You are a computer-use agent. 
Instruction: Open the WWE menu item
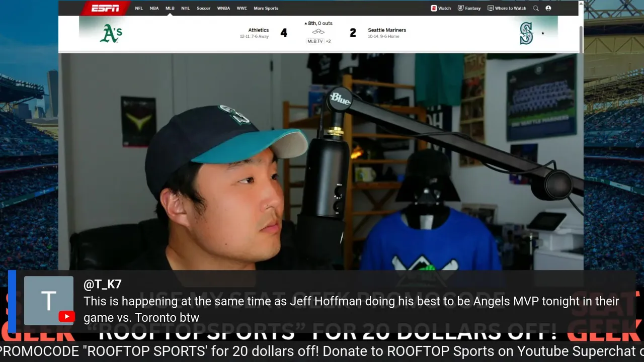[242, 9]
